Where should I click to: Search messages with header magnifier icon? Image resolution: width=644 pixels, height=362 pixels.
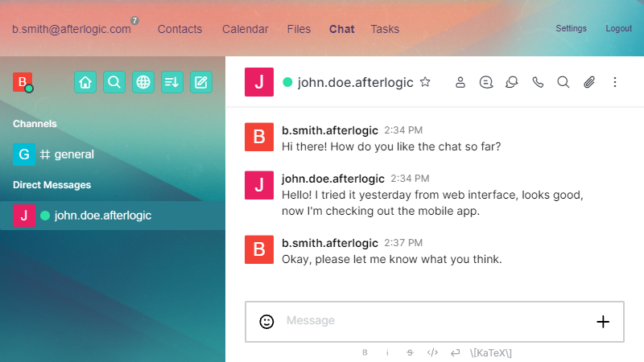[x=563, y=82]
